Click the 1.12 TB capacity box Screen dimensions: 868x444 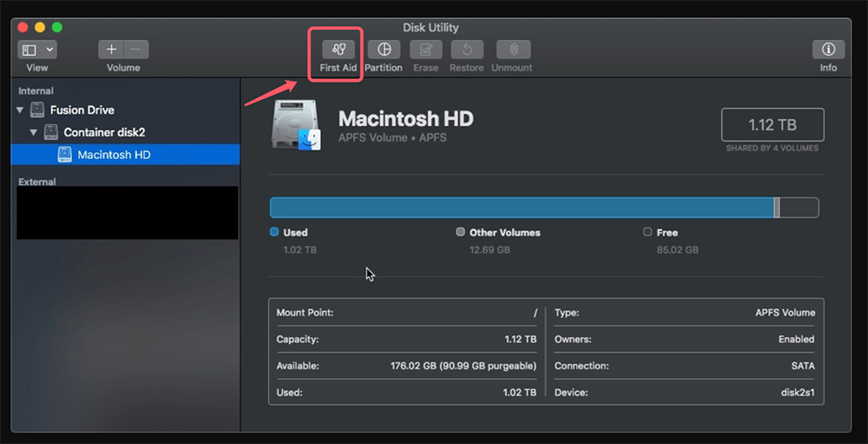773,125
